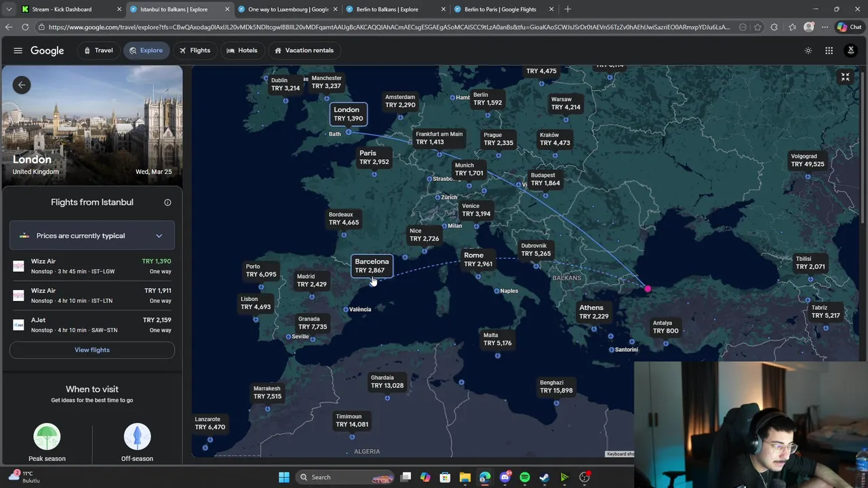Reload the page in the browser
The height and width of the screenshot is (488, 868).
(25, 27)
